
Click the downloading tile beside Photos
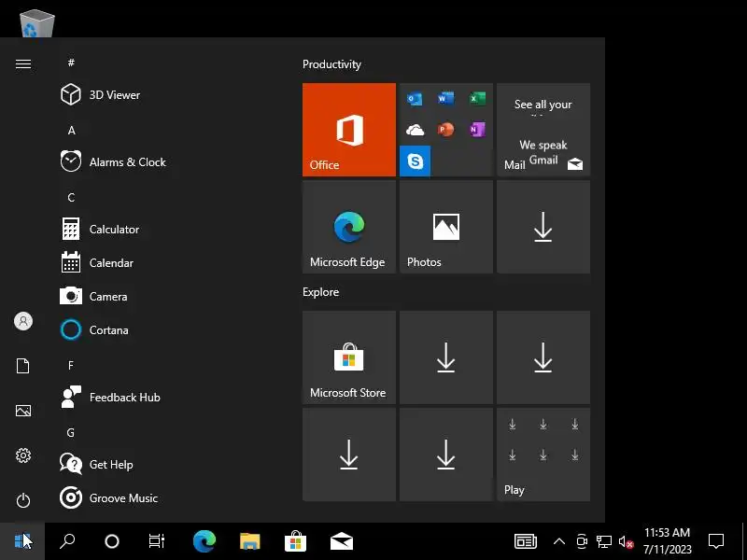[543, 227]
